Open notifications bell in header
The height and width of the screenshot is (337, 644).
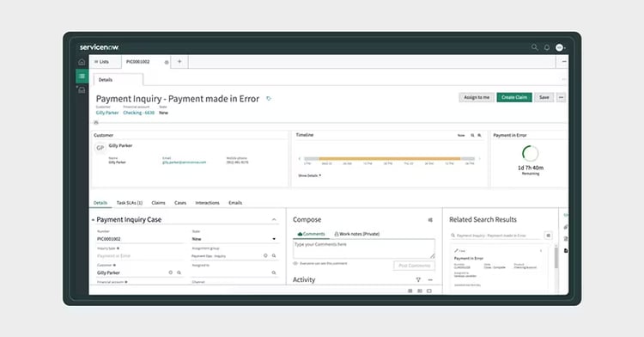547,47
